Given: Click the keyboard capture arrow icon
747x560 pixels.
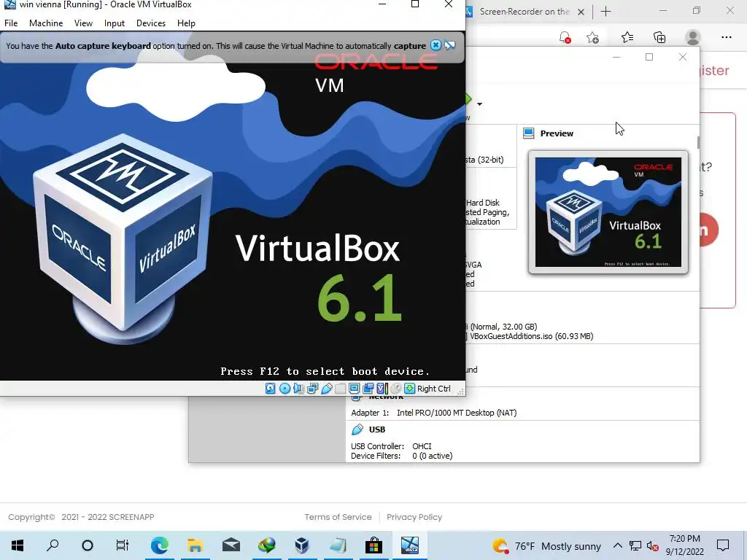Looking at the screenshot, I should coord(410,389).
